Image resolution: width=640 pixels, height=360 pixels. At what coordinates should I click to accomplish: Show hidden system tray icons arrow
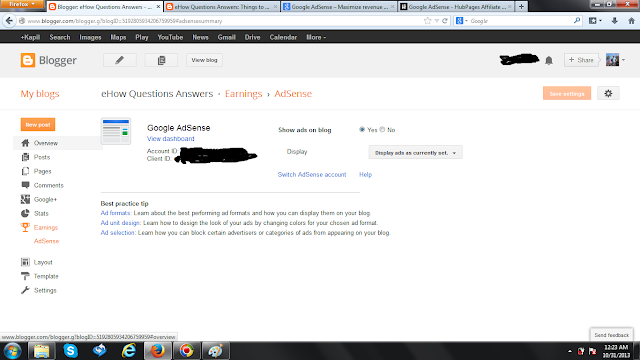(x=569, y=351)
